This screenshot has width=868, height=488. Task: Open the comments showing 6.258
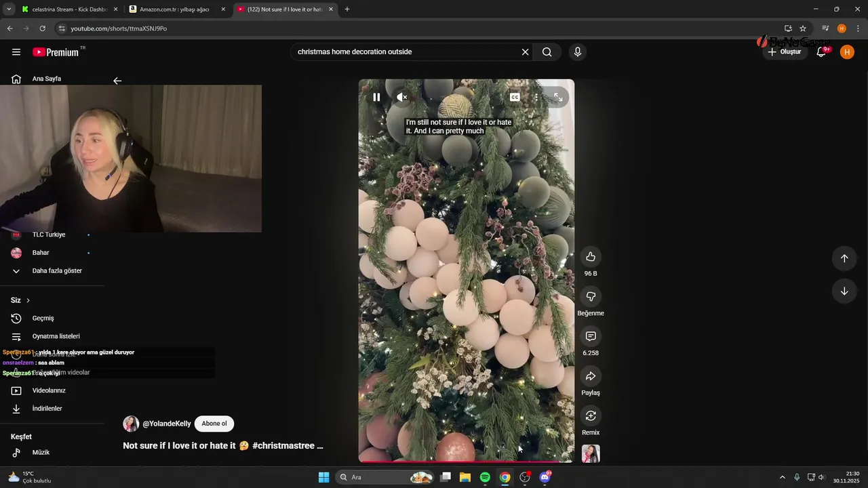591,336
